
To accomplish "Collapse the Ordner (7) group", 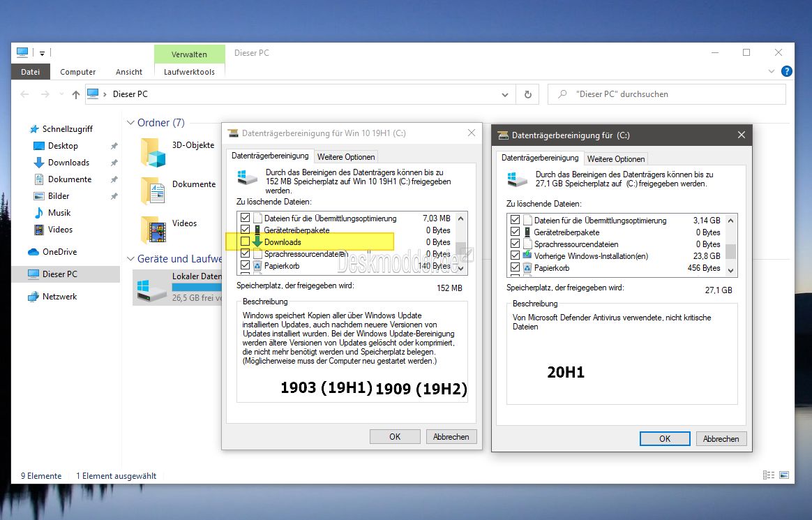I will click(130, 123).
